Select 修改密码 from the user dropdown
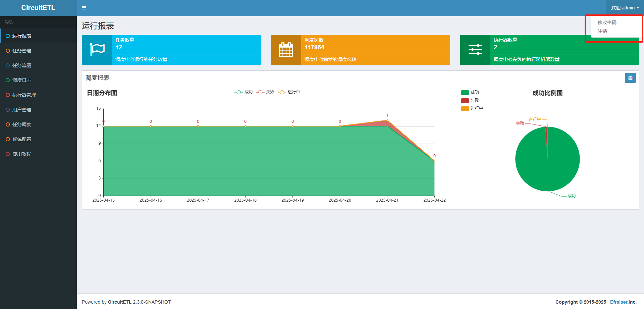Viewport: 644px width, 309px height. pyautogui.click(x=607, y=22)
